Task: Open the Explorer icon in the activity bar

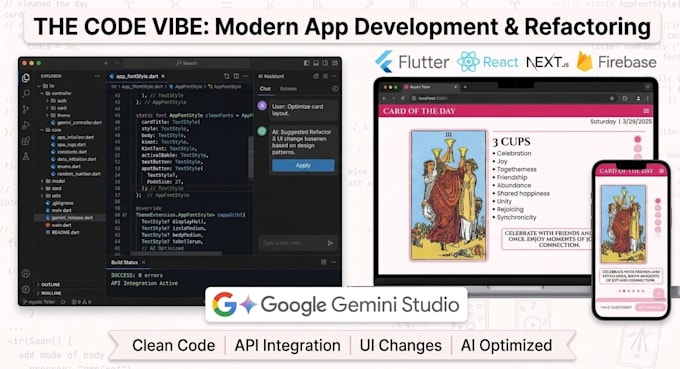Action: (x=26, y=78)
